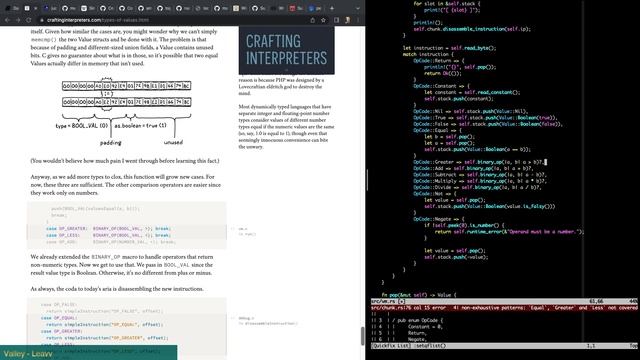
Task: Click the runtime_error 'Operand must be a number' line
Action: [x=509, y=231]
